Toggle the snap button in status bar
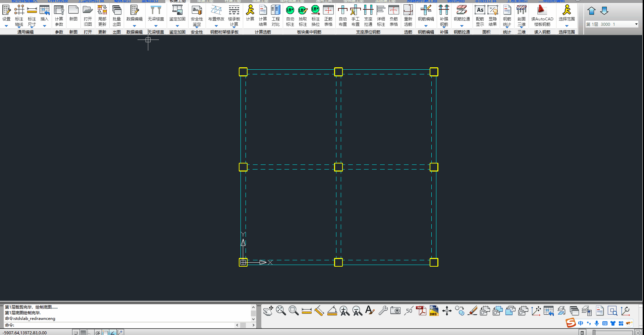 pos(75,332)
